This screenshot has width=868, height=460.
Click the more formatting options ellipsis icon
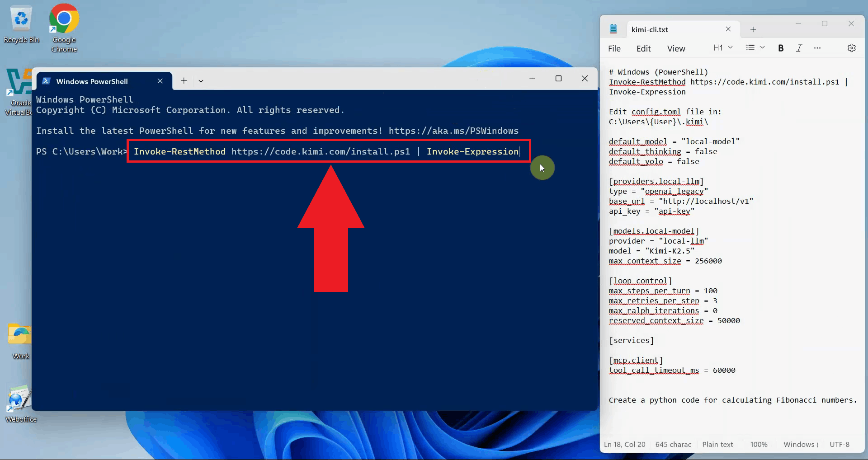coord(817,48)
